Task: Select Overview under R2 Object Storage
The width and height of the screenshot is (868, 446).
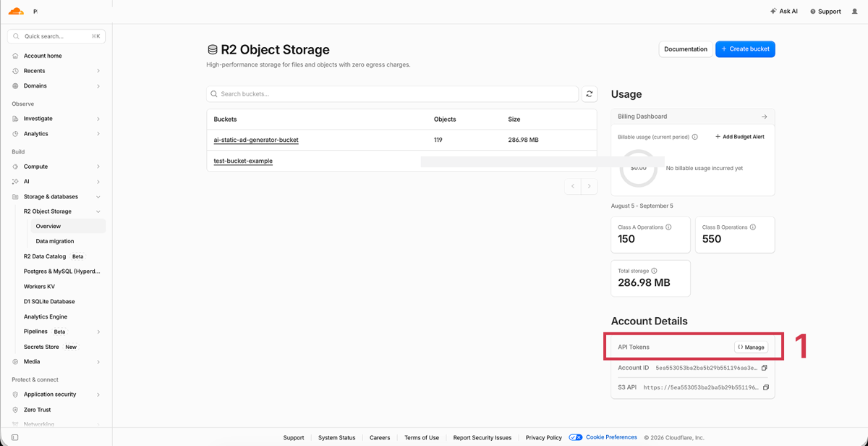Action: pos(68,226)
